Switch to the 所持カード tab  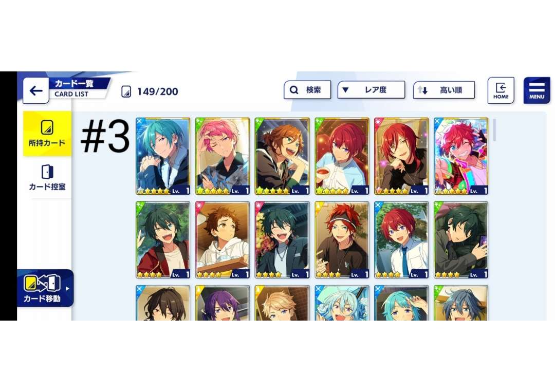(47, 134)
